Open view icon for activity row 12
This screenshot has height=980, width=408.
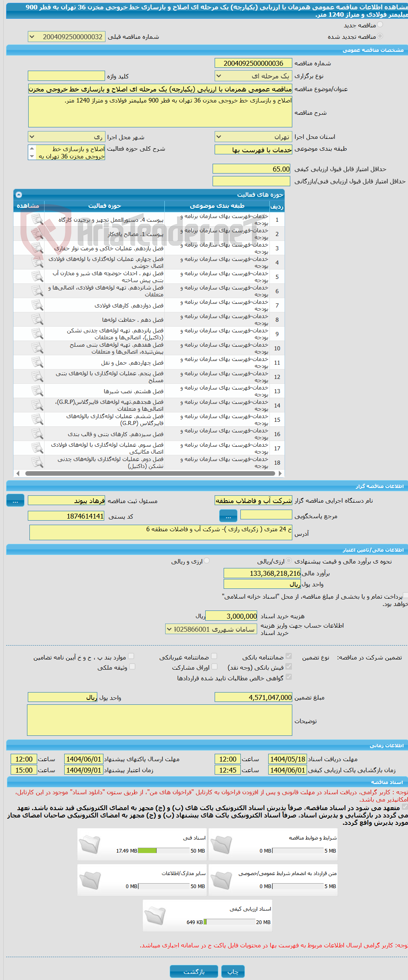click(x=37, y=377)
